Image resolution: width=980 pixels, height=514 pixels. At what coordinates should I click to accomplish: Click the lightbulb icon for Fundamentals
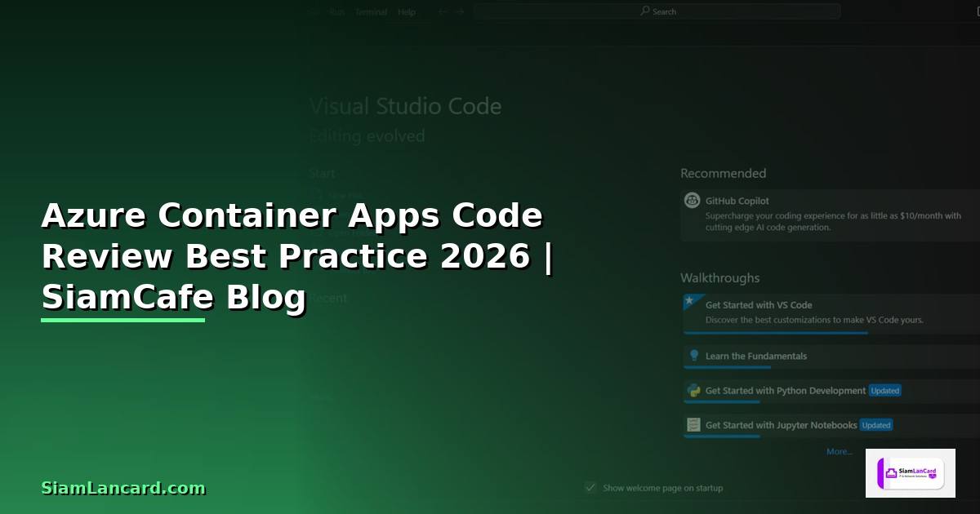point(693,356)
